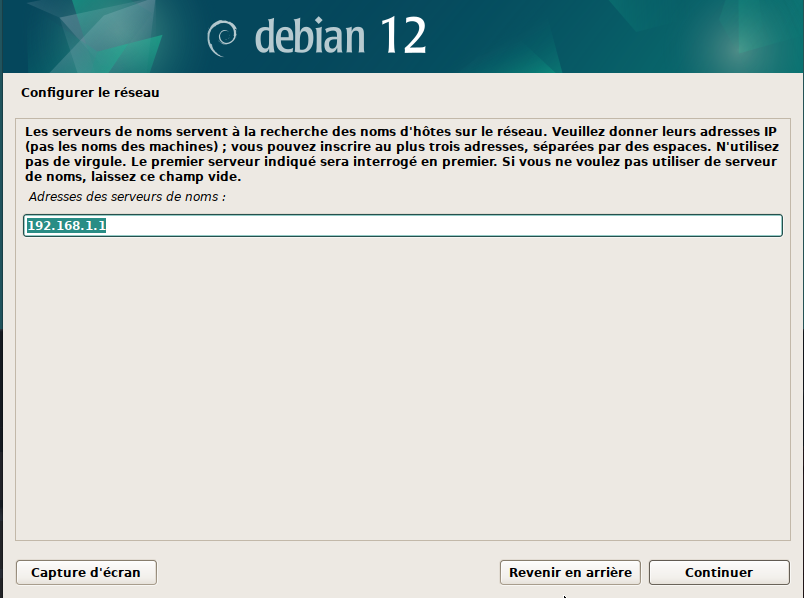Take a screenshot with Capture d'écran
The height and width of the screenshot is (598, 804).
click(x=86, y=572)
